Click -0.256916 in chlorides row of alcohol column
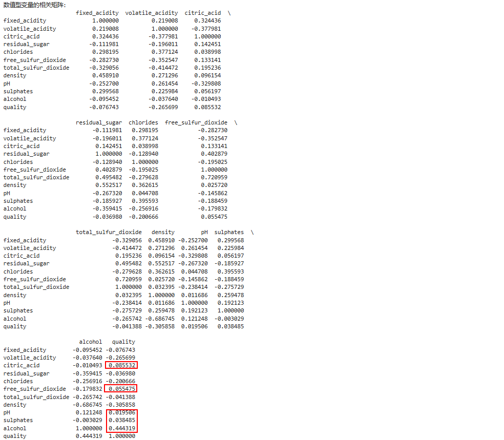The height and width of the screenshot is (440, 504). pos(88,381)
